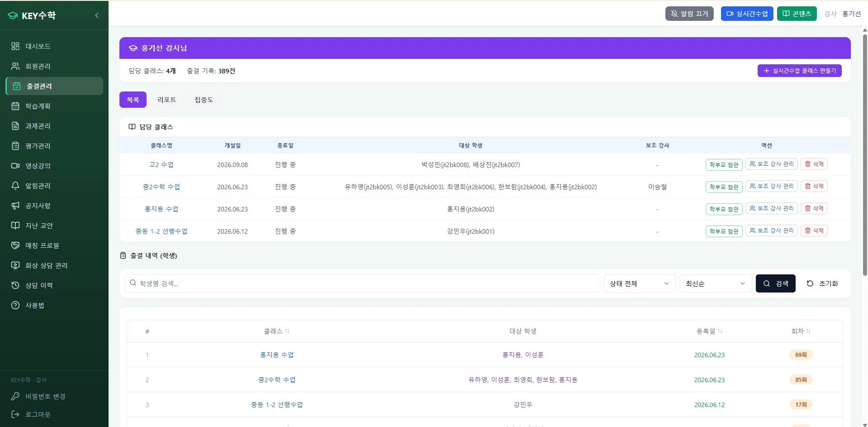
Task: Open 과제관리 sidebar menu
Action: [x=54, y=126]
